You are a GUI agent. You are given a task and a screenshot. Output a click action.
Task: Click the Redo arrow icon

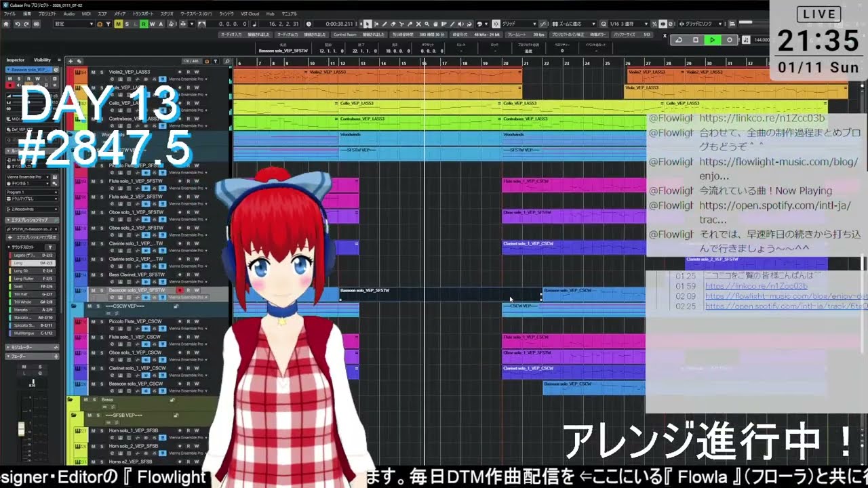(x=26, y=24)
